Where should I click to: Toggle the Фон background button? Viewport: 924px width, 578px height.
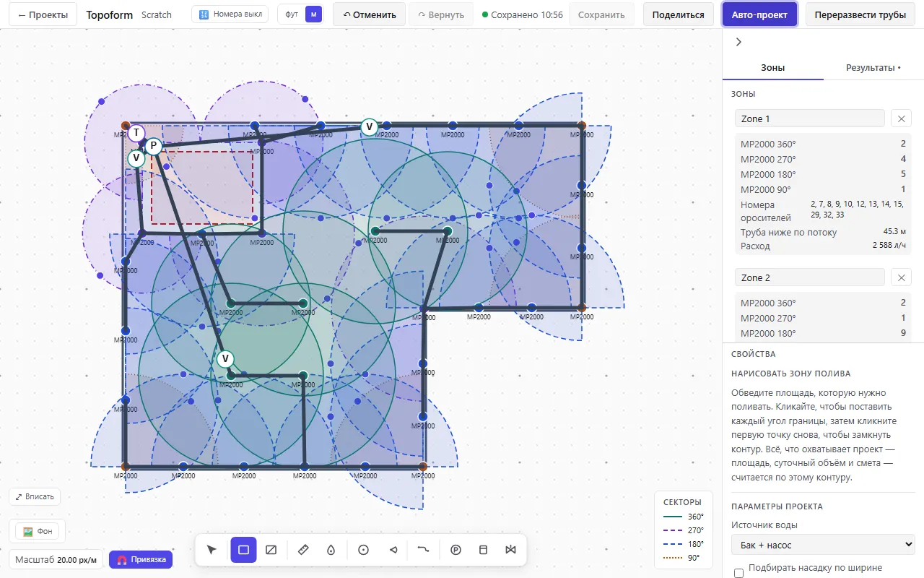point(38,532)
